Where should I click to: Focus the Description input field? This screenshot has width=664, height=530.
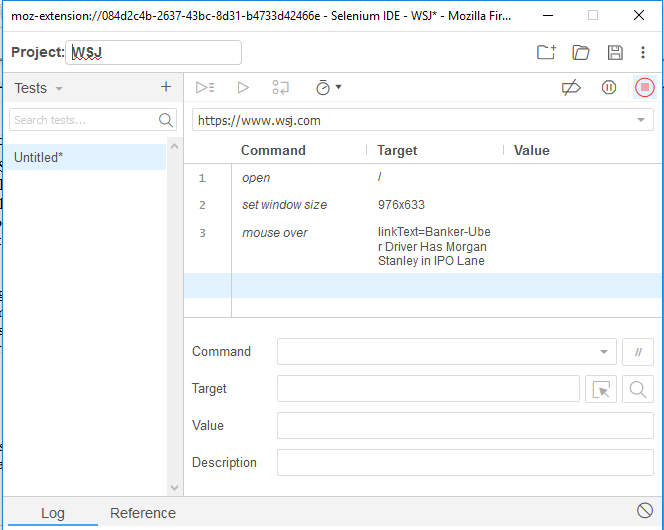[465, 463]
